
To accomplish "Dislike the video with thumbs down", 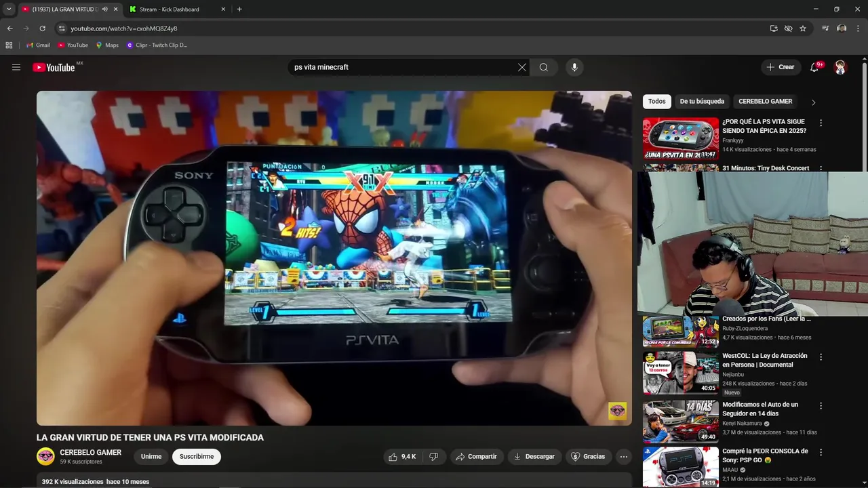I will (434, 457).
